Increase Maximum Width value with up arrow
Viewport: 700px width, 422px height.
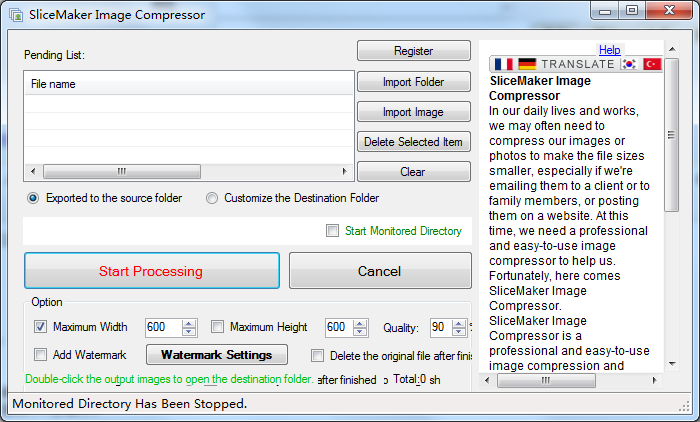coord(189,323)
